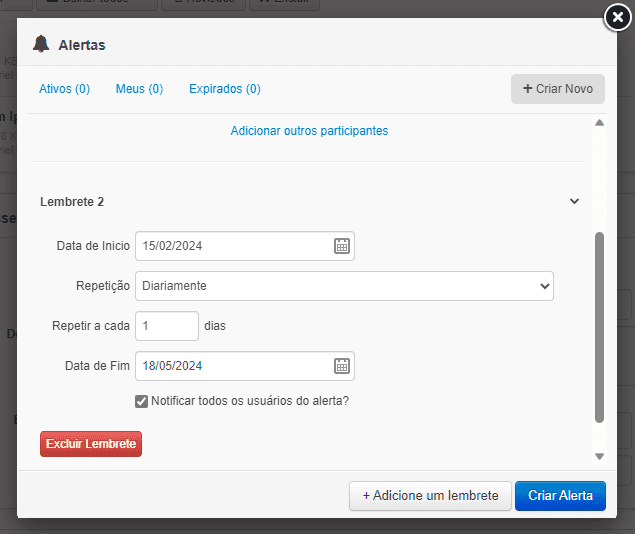Switch to the Meus (0) tab
Image resolution: width=635 pixels, height=534 pixels.
(139, 89)
